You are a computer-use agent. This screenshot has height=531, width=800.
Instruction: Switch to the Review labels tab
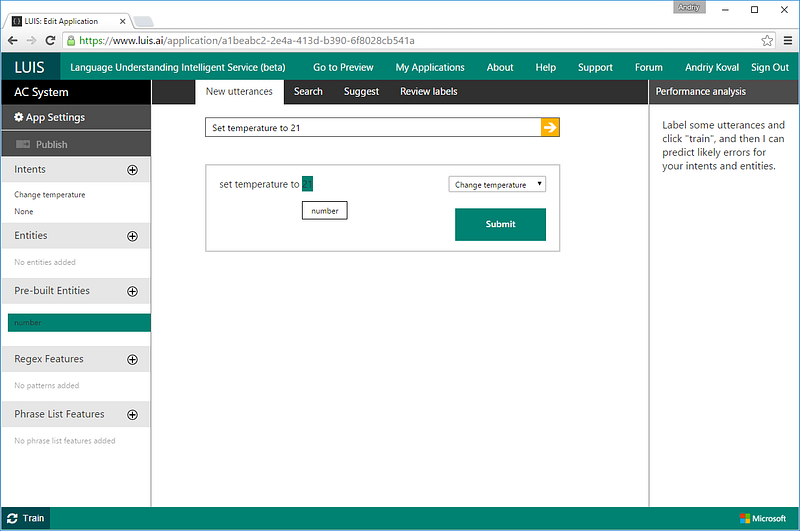tap(429, 92)
